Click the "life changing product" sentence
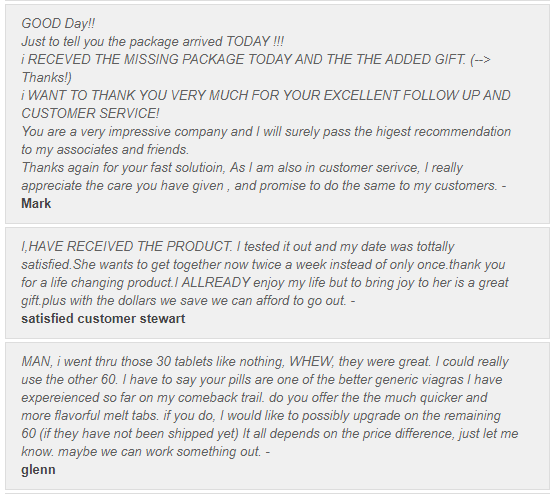The image size is (554, 494). pyautogui.click(x=265, y=282)
